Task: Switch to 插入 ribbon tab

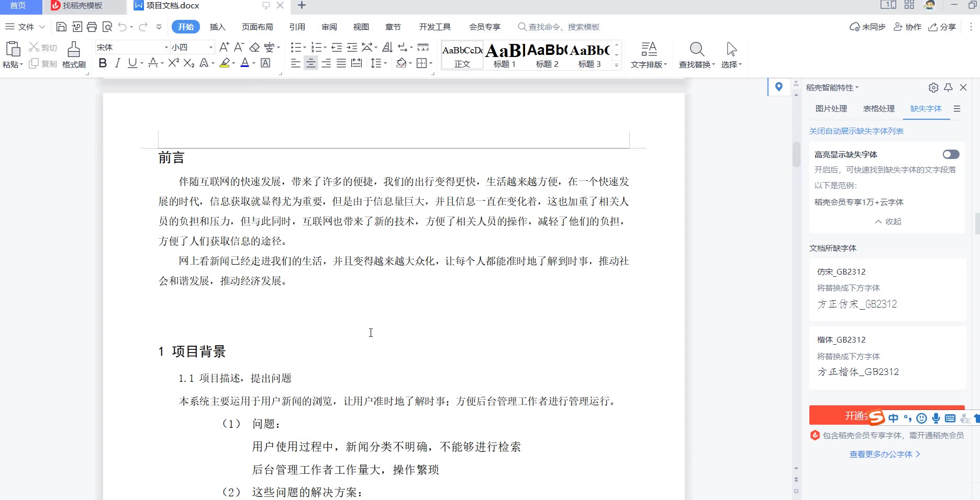Action: click(x=217, y=27)
